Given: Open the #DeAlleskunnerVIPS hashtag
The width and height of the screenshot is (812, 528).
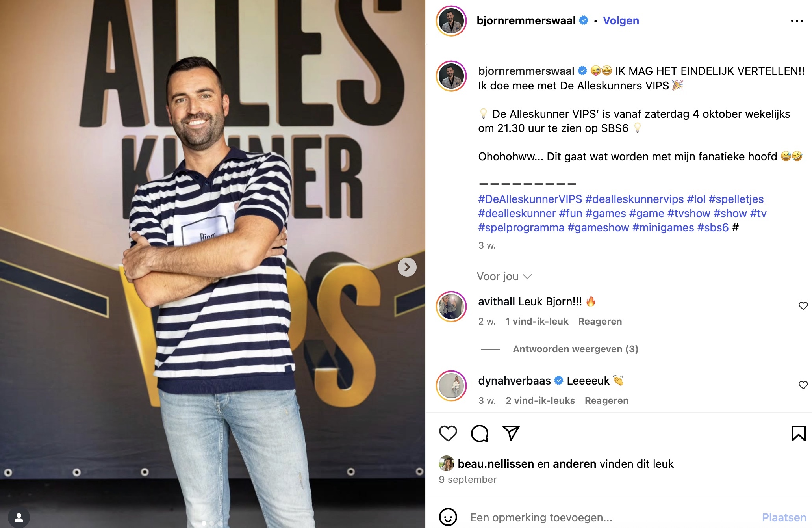Looking at the screenshot, I should [x=530, y=199].
